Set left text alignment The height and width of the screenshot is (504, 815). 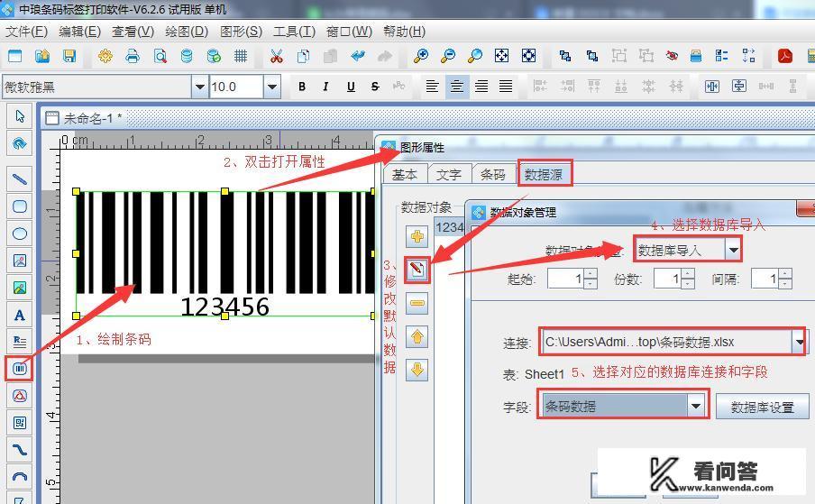[432, 87]
